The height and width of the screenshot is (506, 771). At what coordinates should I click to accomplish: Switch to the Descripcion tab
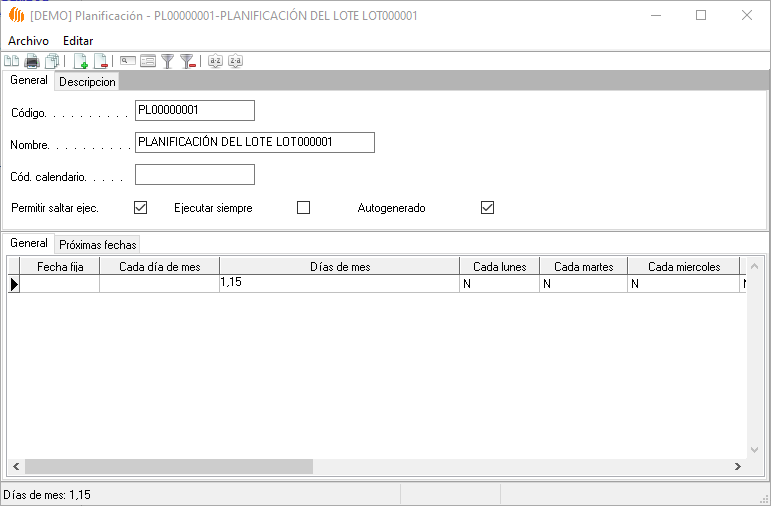point(87,82)
